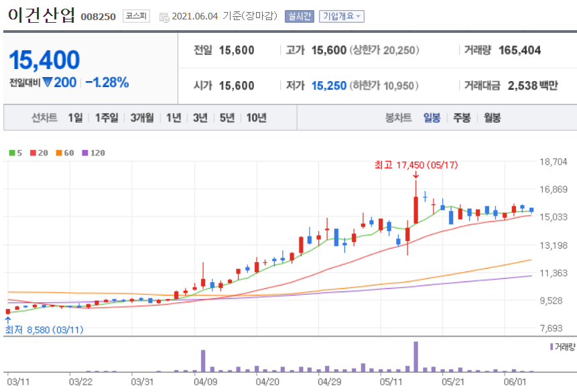
Task: Open the 기업개요 dropdown
Action: (x=342, y=16)
